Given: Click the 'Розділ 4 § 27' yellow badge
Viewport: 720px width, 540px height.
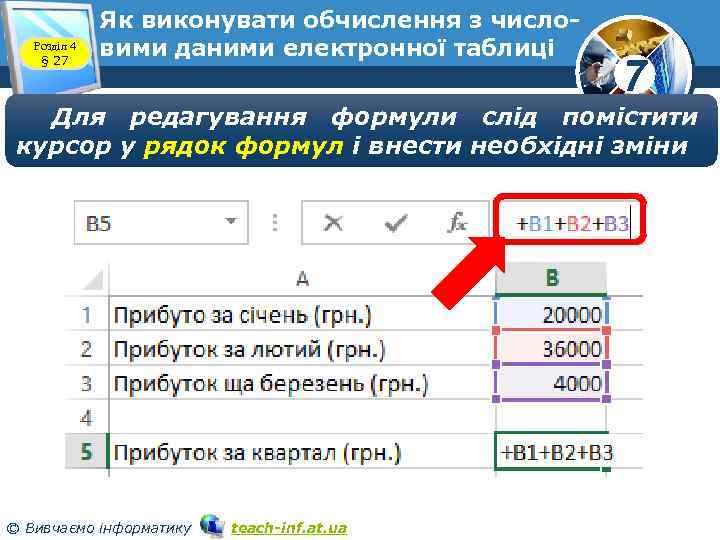Looking at the screenshot, I should [x=55, y=54].
